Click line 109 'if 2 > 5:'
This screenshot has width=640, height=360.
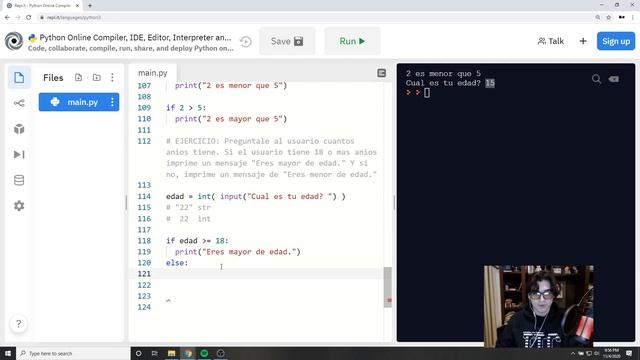186,108
